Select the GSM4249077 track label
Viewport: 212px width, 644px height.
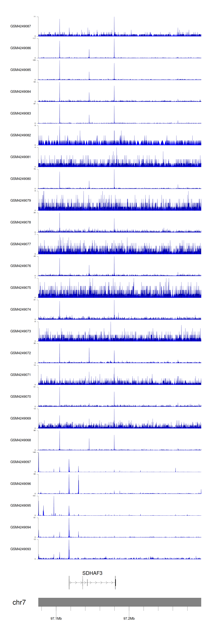pos(20,244)
